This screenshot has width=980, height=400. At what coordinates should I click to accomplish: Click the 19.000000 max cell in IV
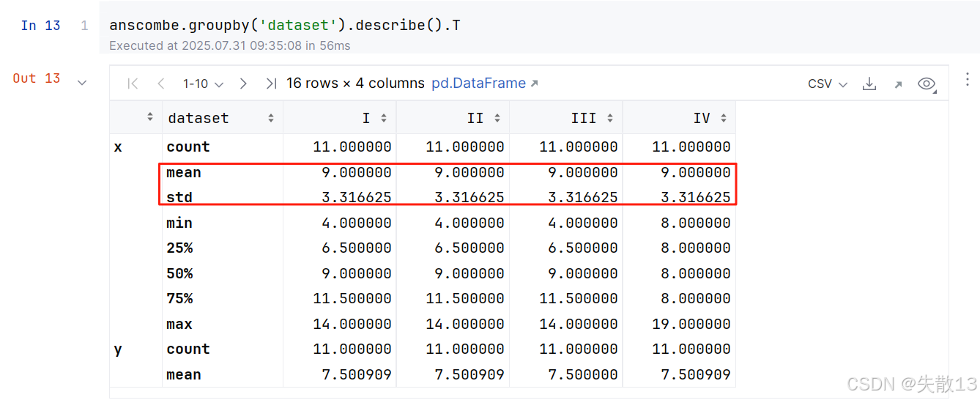click(691, 324)
